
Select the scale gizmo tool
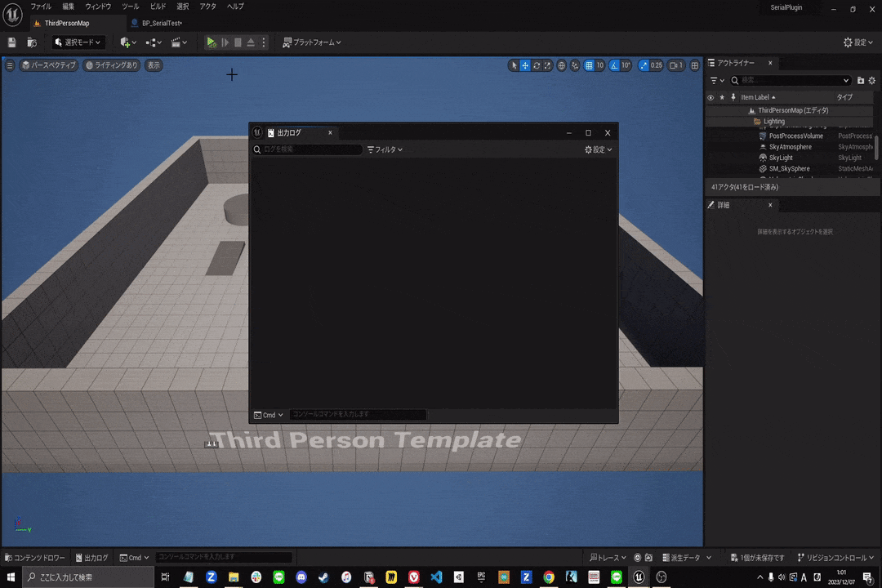coord(547,65)
